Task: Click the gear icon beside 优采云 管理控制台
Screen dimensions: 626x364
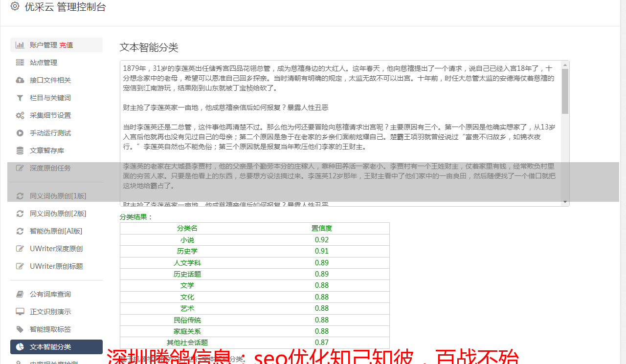Action: (15, 6)
